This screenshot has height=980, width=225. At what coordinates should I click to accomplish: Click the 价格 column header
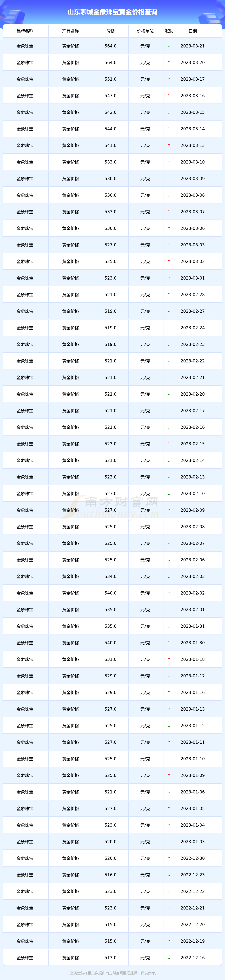click(111, 31)
